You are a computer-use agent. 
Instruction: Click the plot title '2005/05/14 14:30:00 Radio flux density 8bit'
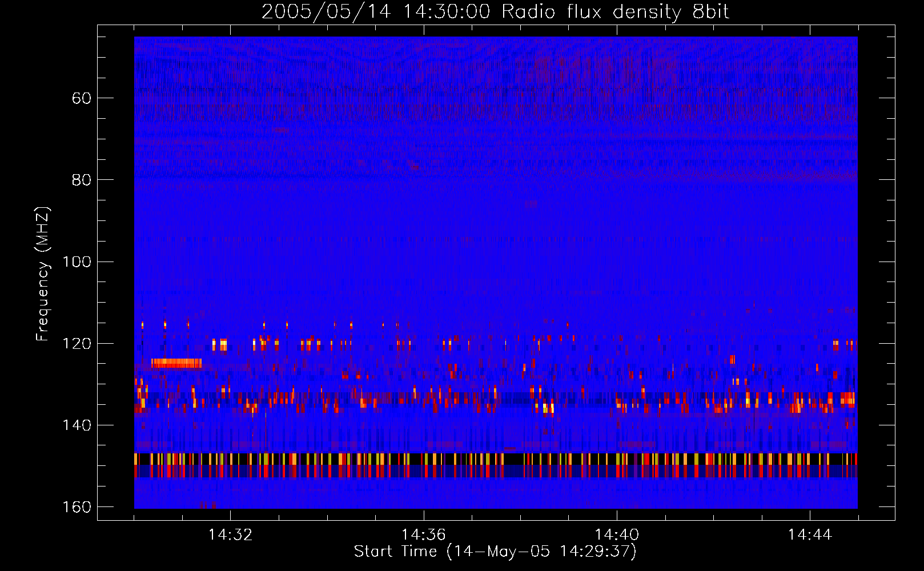[x=495, y=12]
